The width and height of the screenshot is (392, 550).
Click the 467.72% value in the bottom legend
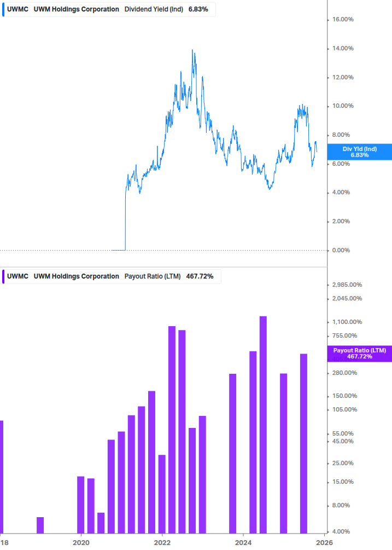coord(200,276)
